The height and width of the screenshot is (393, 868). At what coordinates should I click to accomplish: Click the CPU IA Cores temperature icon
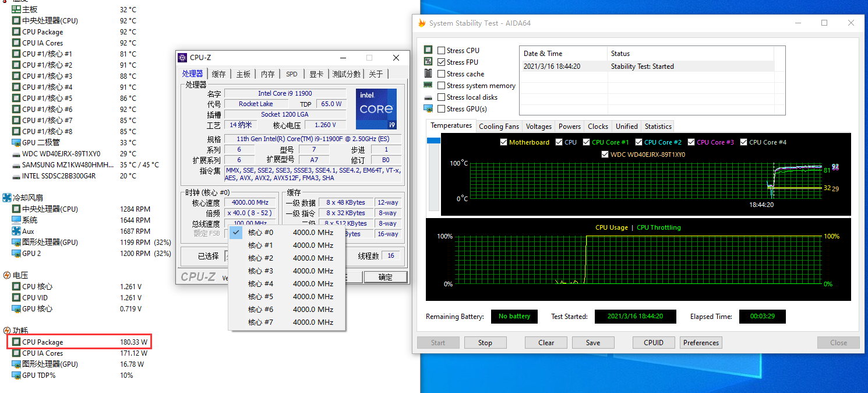pyautogui.click(x=16, y=43)
